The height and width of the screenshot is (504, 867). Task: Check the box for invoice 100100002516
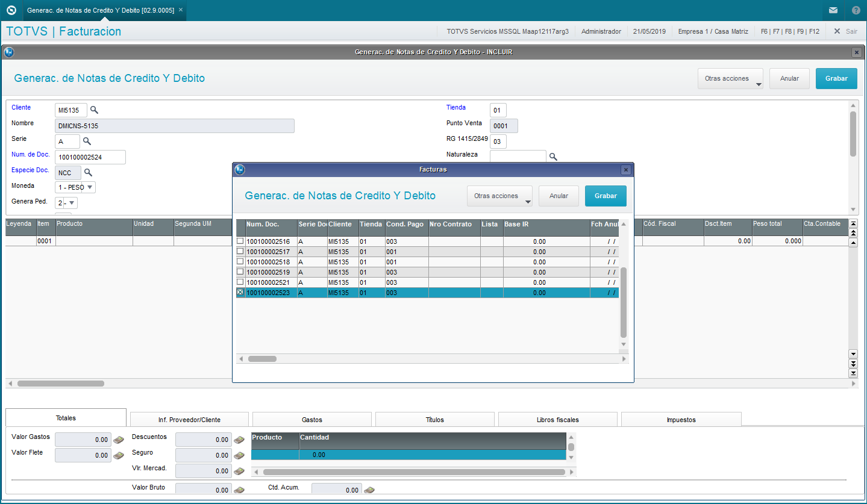[x=240, y=241]
